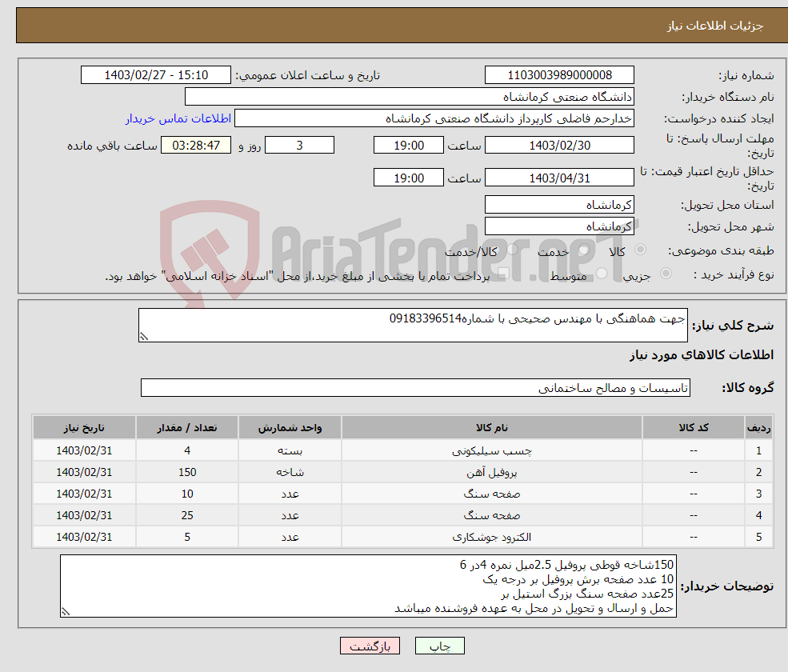This screenshot has width=788, height=672.
Task: Click the بازگشت (back) button
Action: pos(370,646)
